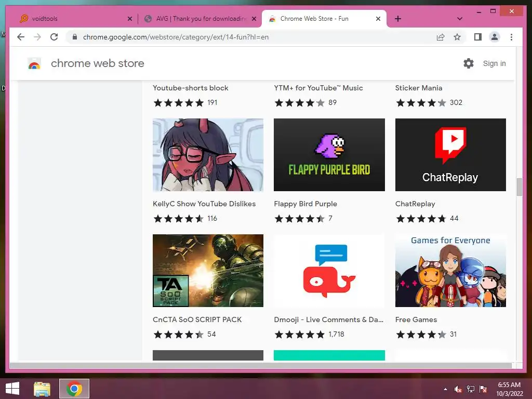The image size is (532, 399).
Task: Open the Windows Start menu
Action: pyautogui.click(x=12, y=389)
